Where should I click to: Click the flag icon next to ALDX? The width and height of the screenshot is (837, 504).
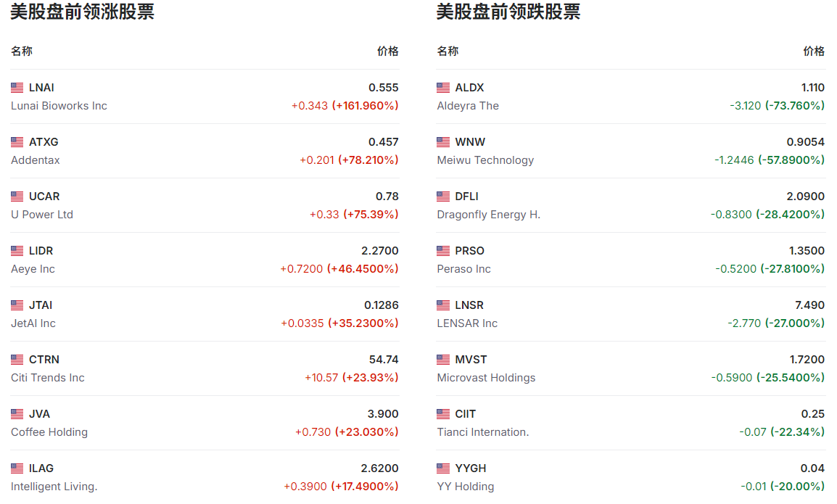pyautogui.click(x=443, y=88)
